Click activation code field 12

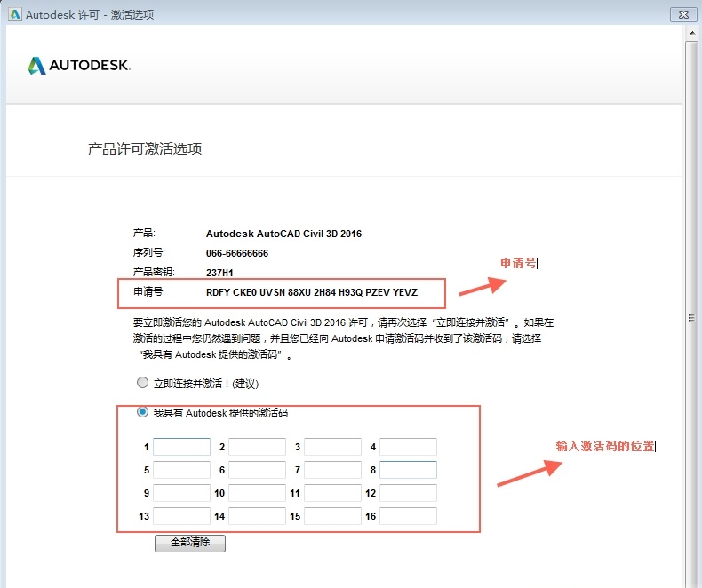pyautogui.click(x=408, y=493)
